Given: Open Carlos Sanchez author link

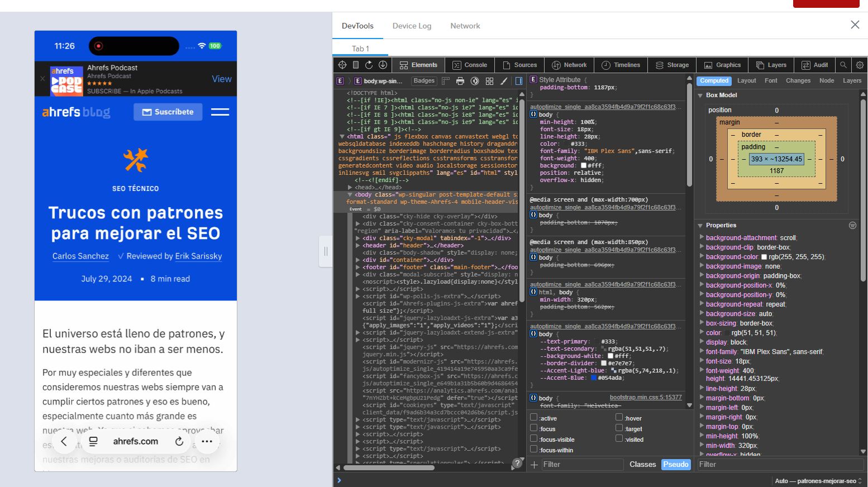Looking at the screenshot, I should point(80,256).
